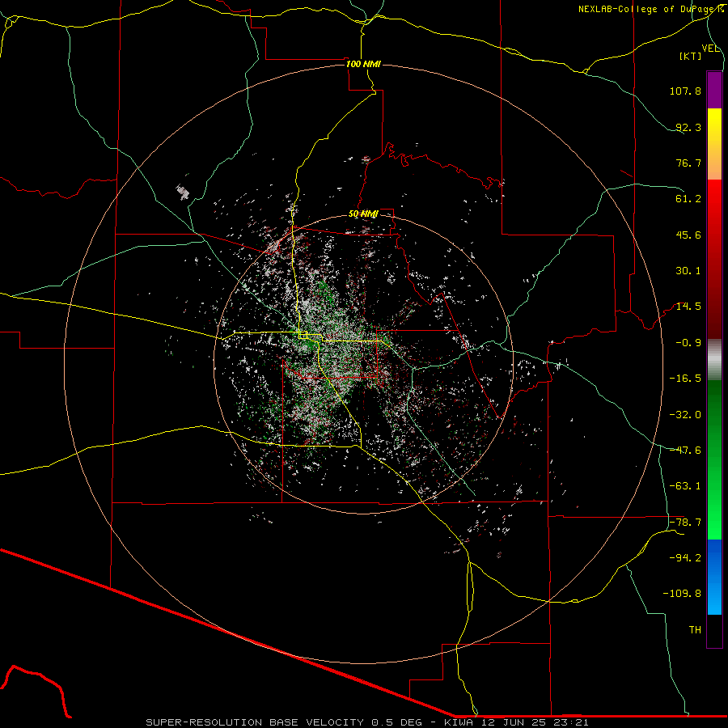Image resolution: width=728 pixels, height=728 pixels.
Task: Click the -94.2 velocity scale value
Action: [x=685, y=557]
